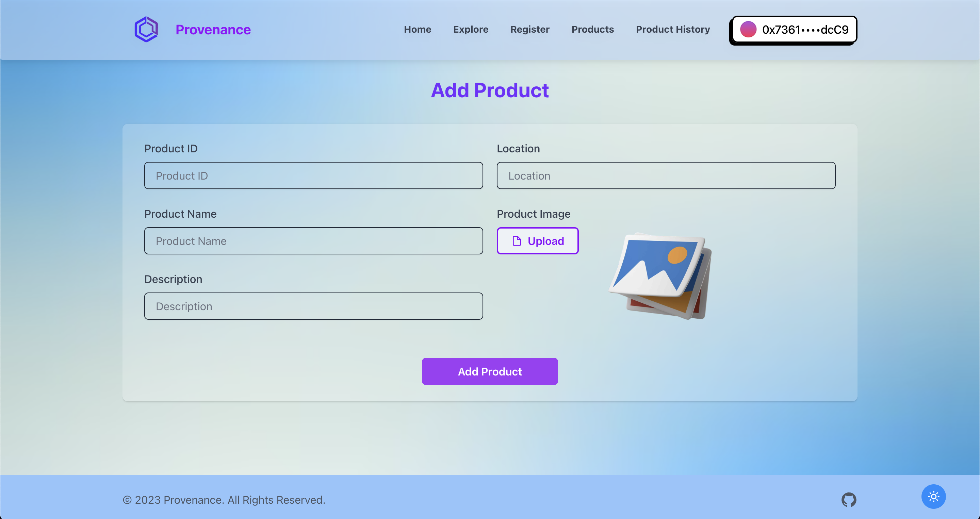
Task: Open the Home navigation item
Action: pos(417,29)
